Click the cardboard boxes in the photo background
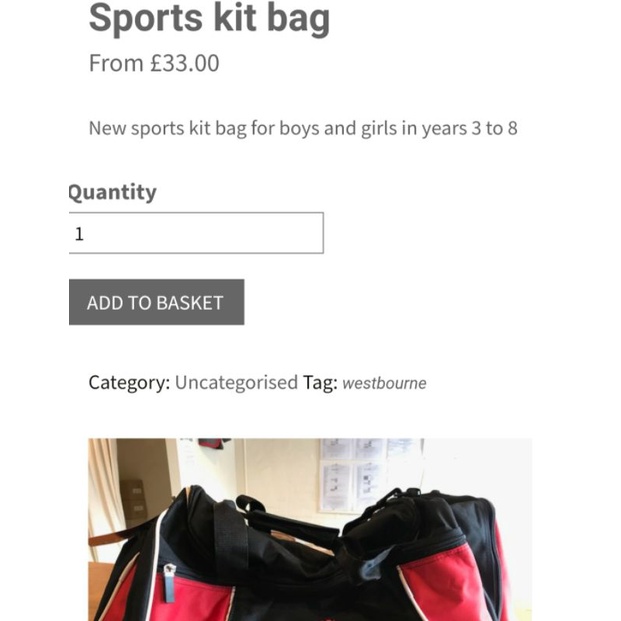The image size is (621, 621). [x=135, y=500]
